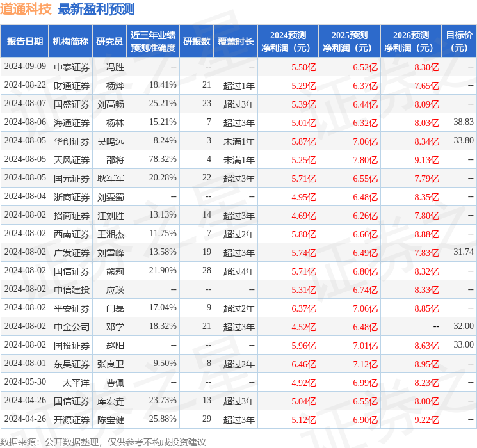The width and height of the screenshot is (477, 448).
Task: Click date cell 2024-08-04
Action: click(x=25, y=196)
